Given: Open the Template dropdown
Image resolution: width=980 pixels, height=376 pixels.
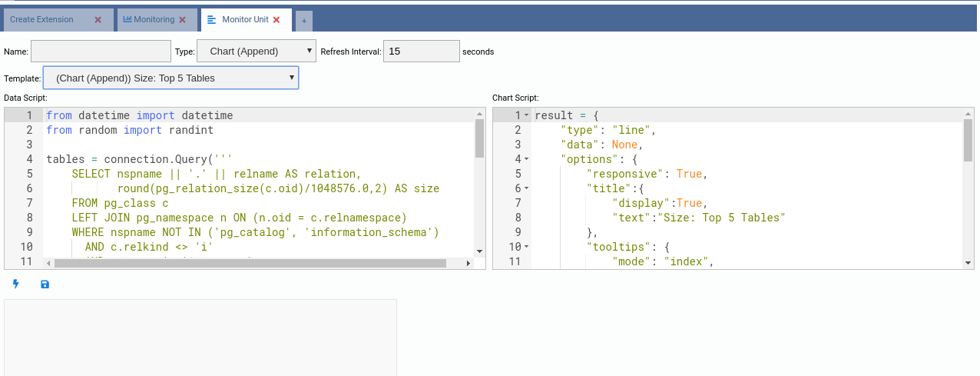Looking at the screenshot, I should pyautogui.click(x=171, y=78).
